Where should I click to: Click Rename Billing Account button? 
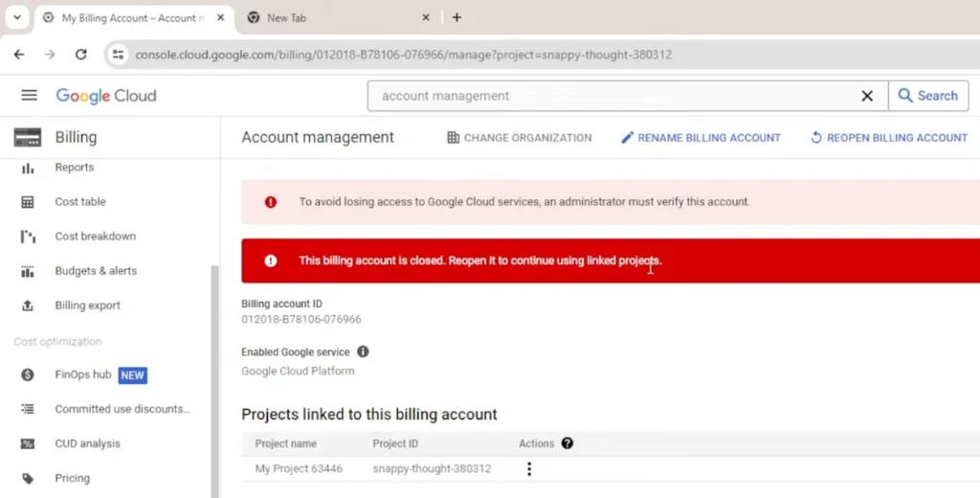coord(701,138)
